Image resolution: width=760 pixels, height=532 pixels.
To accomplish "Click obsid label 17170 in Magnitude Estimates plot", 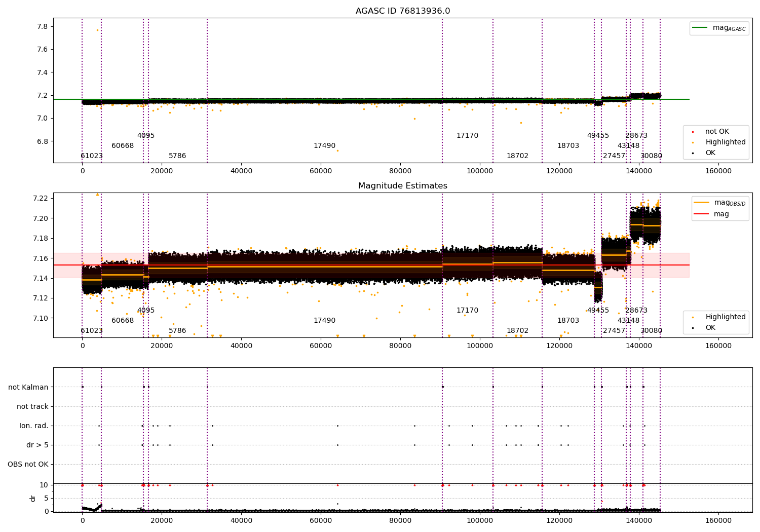I will 467,311.
